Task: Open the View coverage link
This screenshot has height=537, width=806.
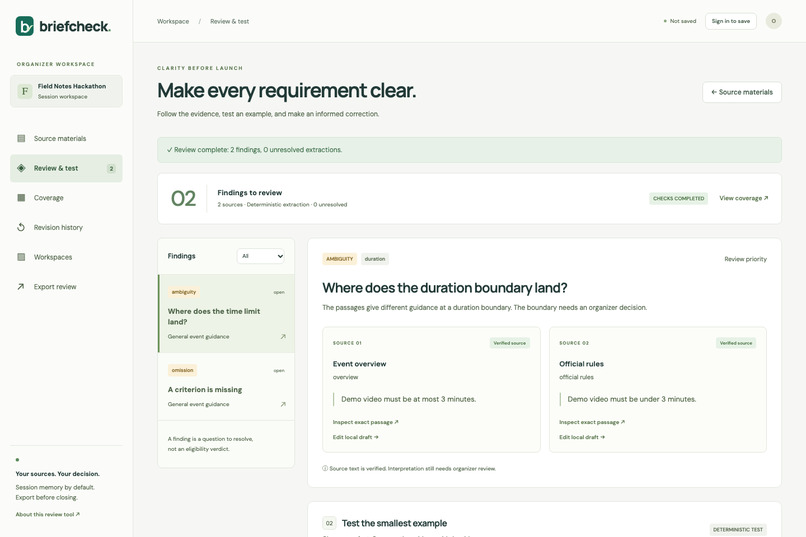Action: (x=743, y=198)
